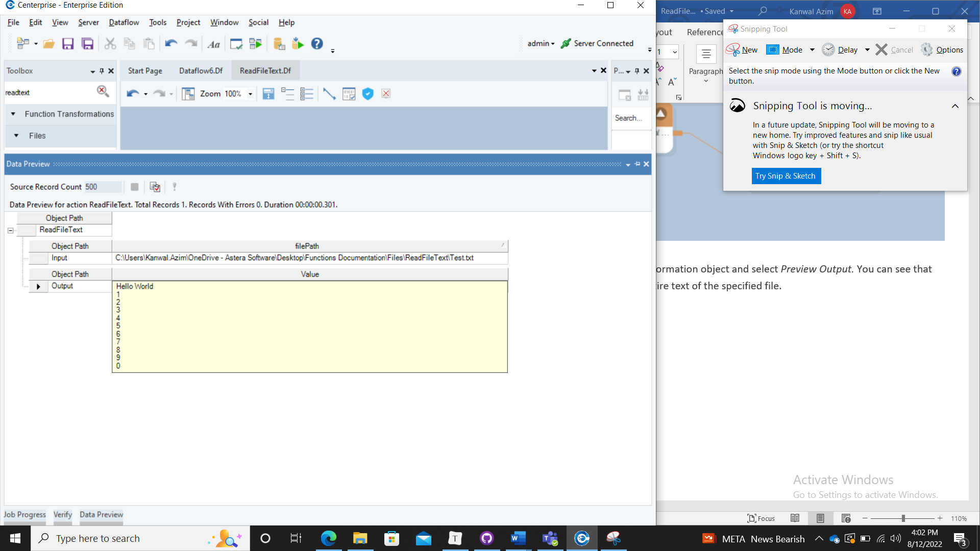This screenshot has height=551, width=980.
Task: Click the Save All toolbar icon
Action: coord(88,44)
